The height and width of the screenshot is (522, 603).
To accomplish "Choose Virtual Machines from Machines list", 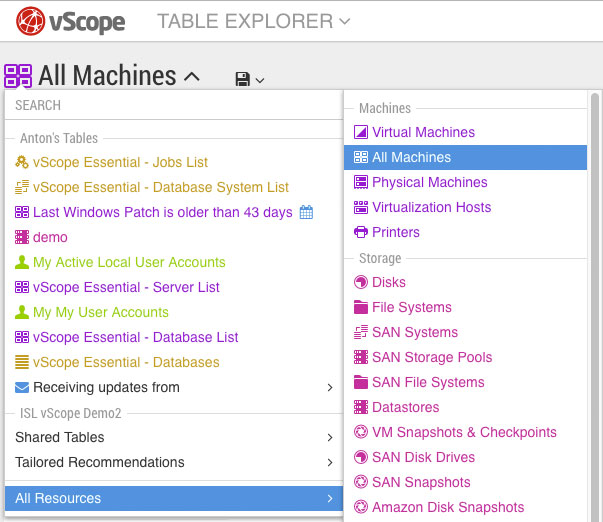I will 423,132.
